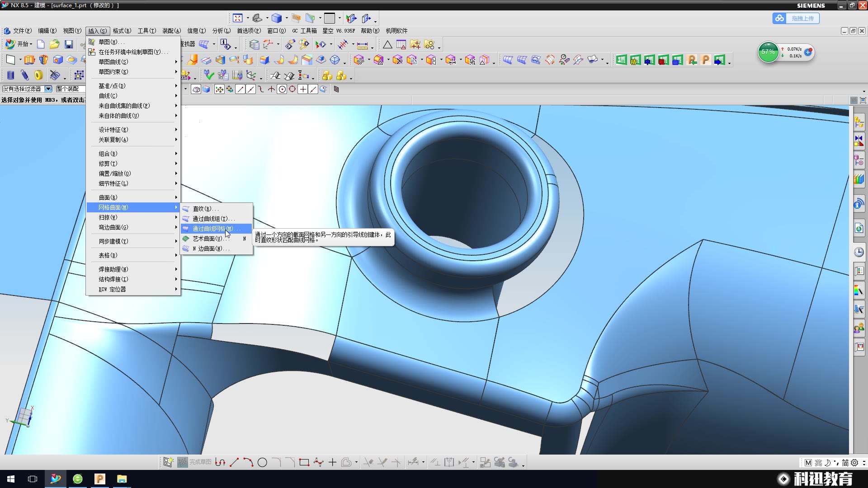Open the Windows Start button
This screenshot has height=488, width=868.
coord(11,479)
